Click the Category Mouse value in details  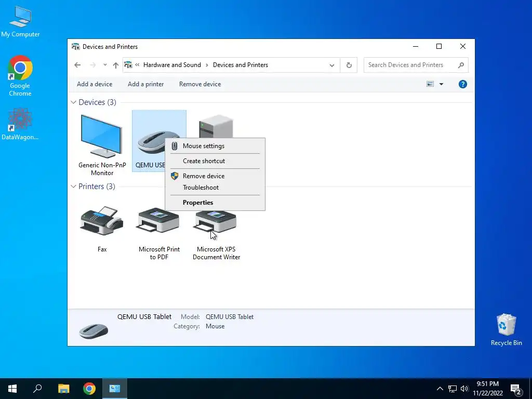pos(215,326)
